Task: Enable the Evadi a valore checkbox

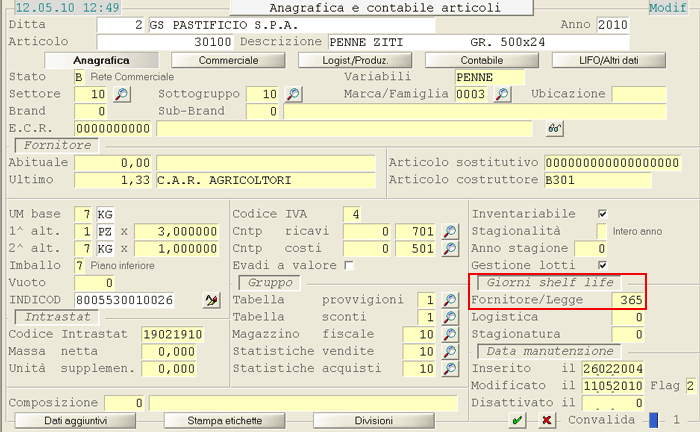Action: click(349, 265)
